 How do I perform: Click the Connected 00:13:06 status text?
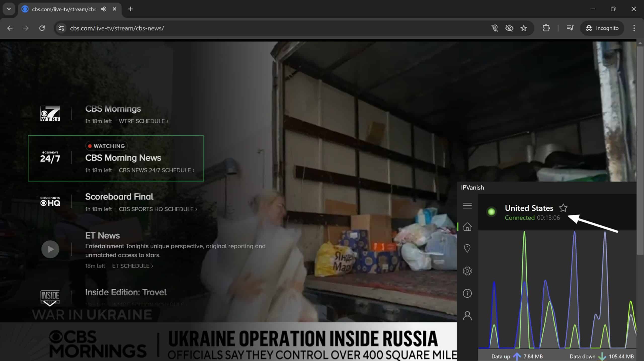pos(532,218)
